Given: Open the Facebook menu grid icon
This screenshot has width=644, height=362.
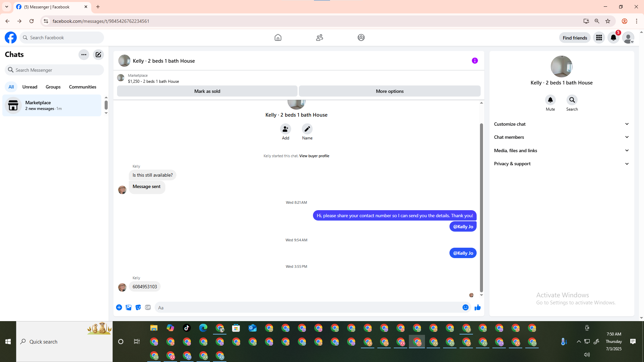Looking at the screenshot, I should point(599,38).
